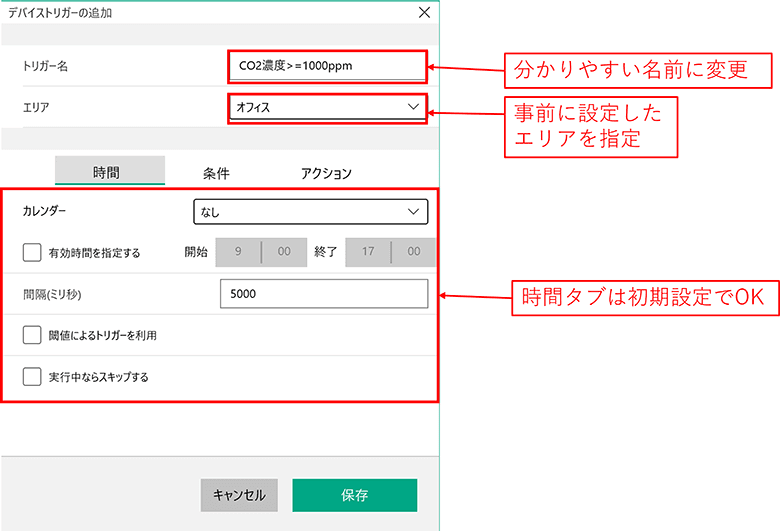Click the 終了 hour field showing 17
This screenshot has height=531, width=780.
(x=368, y=252)
